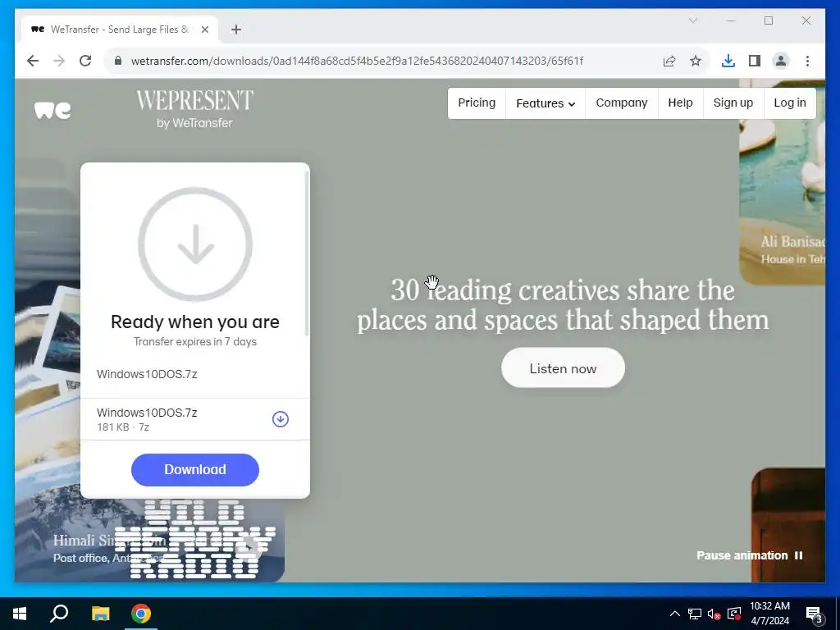This screenshot has width=840, height=630.
Task: Click the circular download arrow next to Windows10DOS.7z
Action: (281, 419)
